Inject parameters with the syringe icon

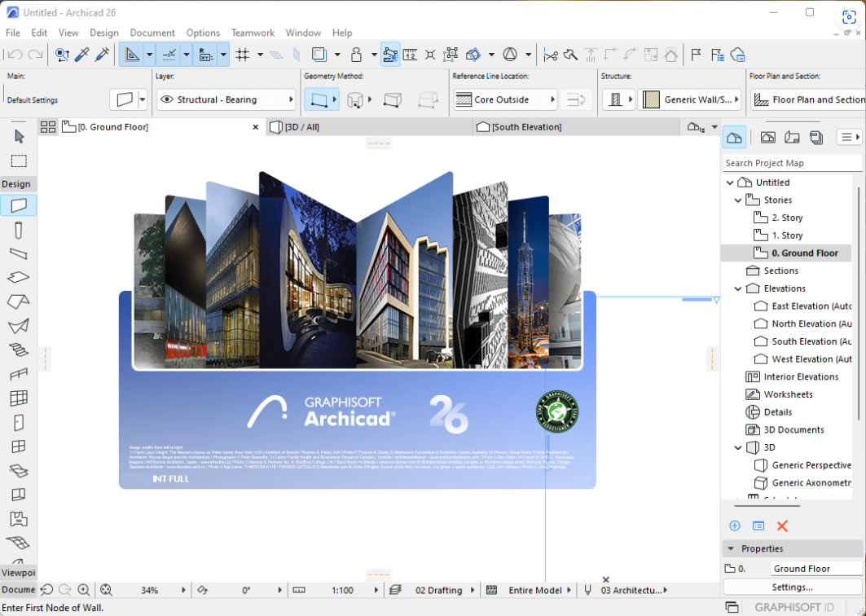pyautogui.click(x=102, y=54)
